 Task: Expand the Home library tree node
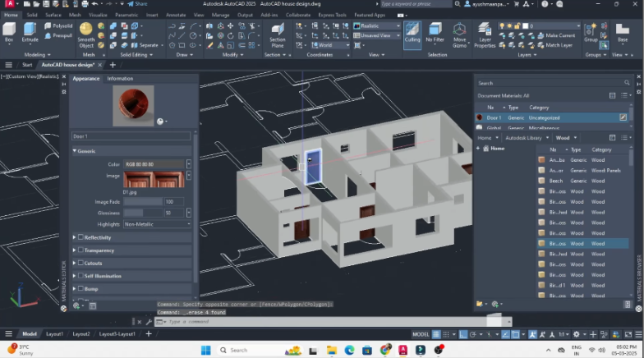(478, 149)
